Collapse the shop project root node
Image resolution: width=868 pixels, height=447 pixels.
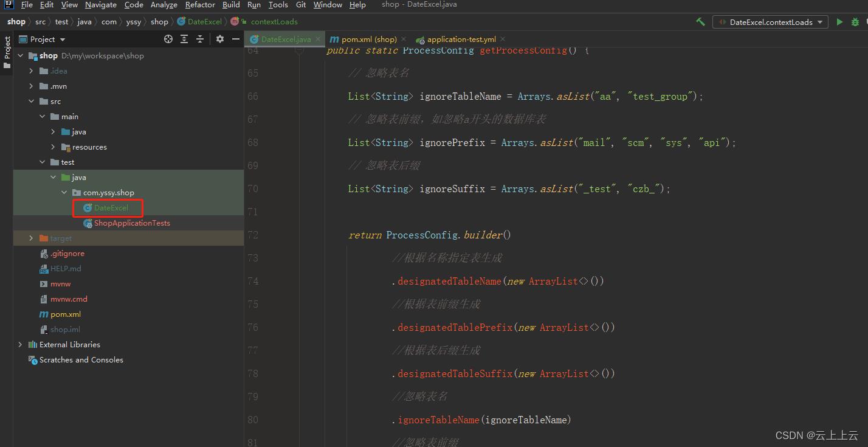(x=21, y=55)
